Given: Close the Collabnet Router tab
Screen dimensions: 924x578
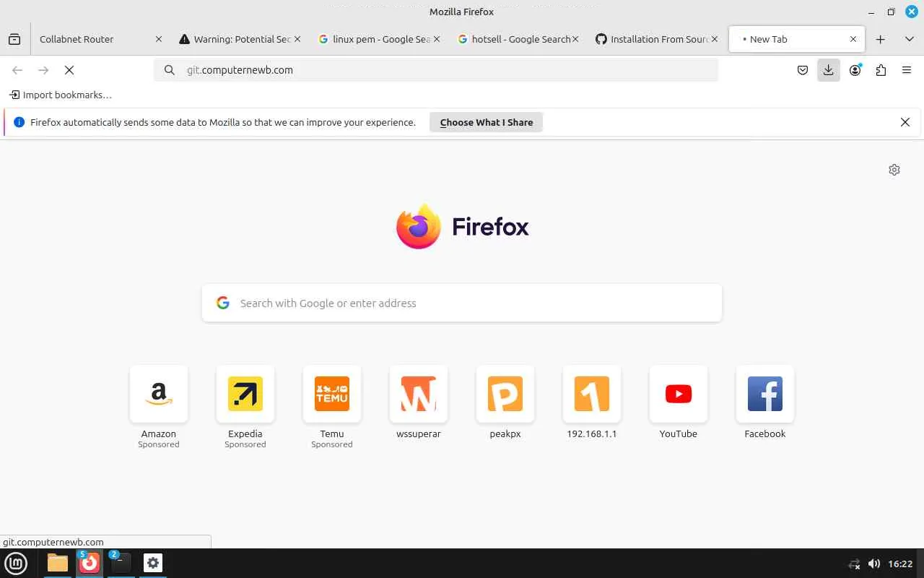Looking at the screenshot, I should click(x=159, y=39).
